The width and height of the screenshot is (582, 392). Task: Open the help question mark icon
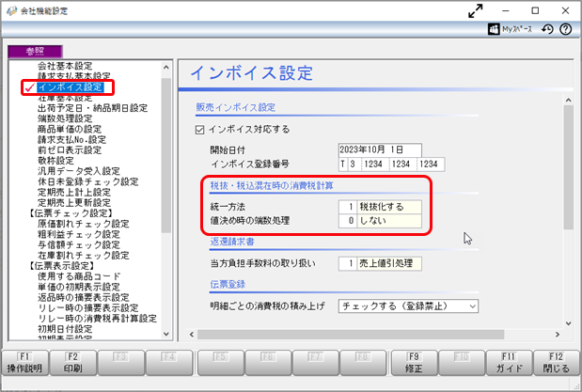coord(566,29)
